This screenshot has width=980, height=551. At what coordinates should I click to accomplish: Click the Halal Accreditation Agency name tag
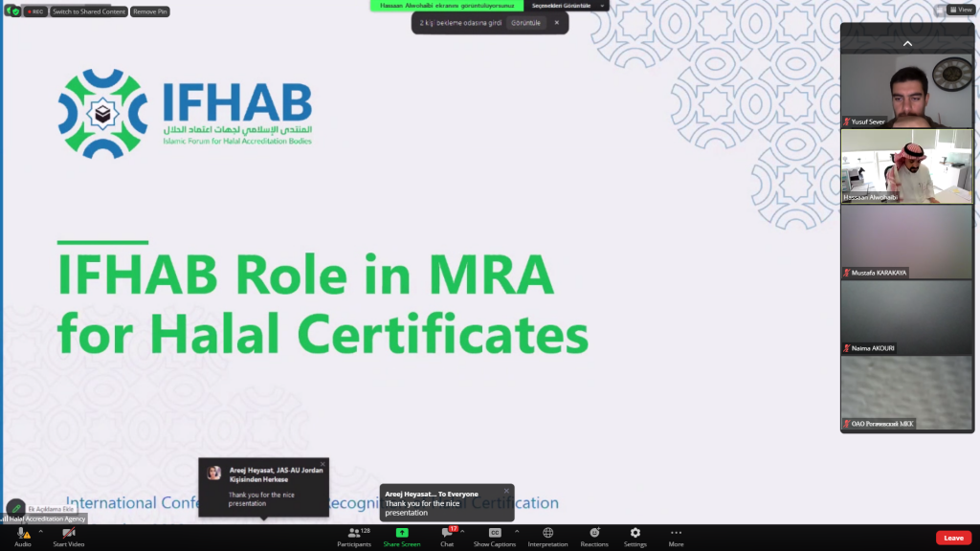[44, 518]
